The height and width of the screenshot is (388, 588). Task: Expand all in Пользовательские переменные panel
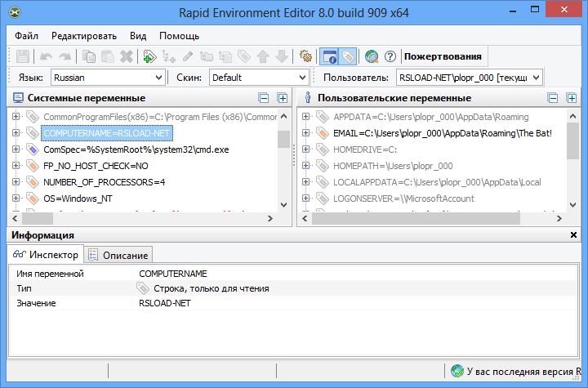pyautogui.click(x=571, y=98)
